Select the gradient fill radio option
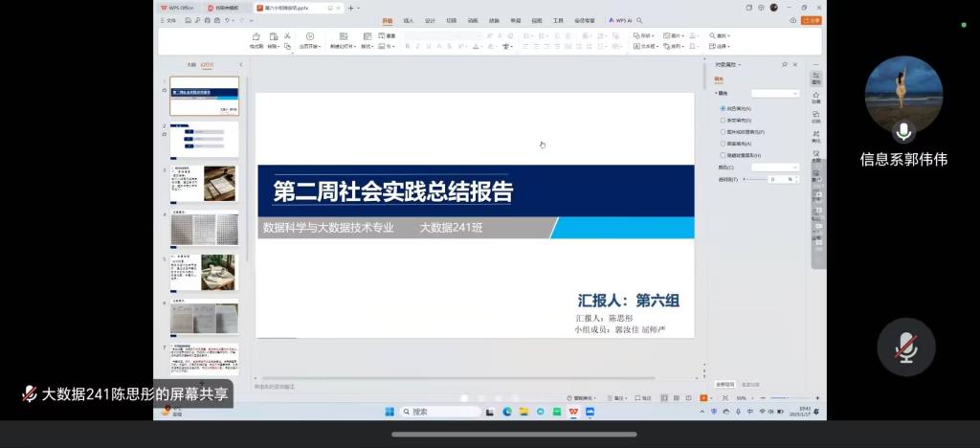The width and height of the screenshot is (980, 448). pyautogui.click(x=723, y=121)
